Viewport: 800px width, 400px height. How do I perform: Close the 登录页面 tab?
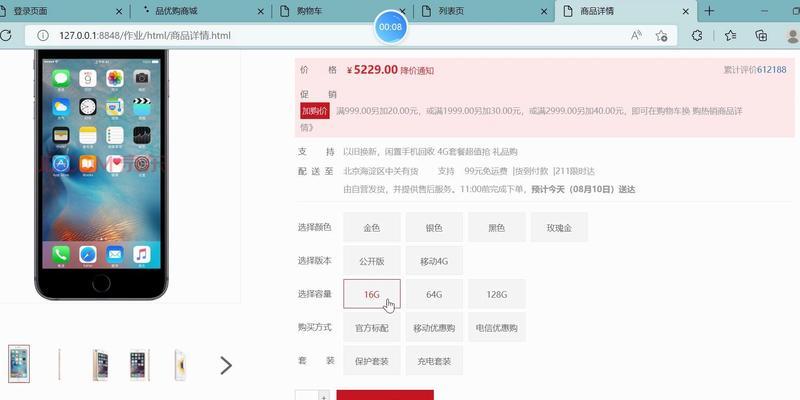[119, 11]
